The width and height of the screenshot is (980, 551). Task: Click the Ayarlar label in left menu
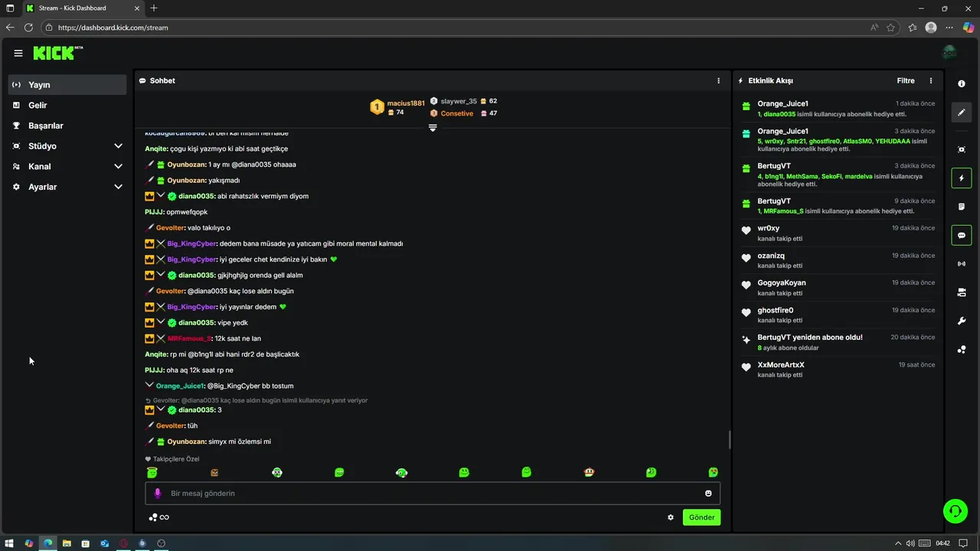coord(43,187)
